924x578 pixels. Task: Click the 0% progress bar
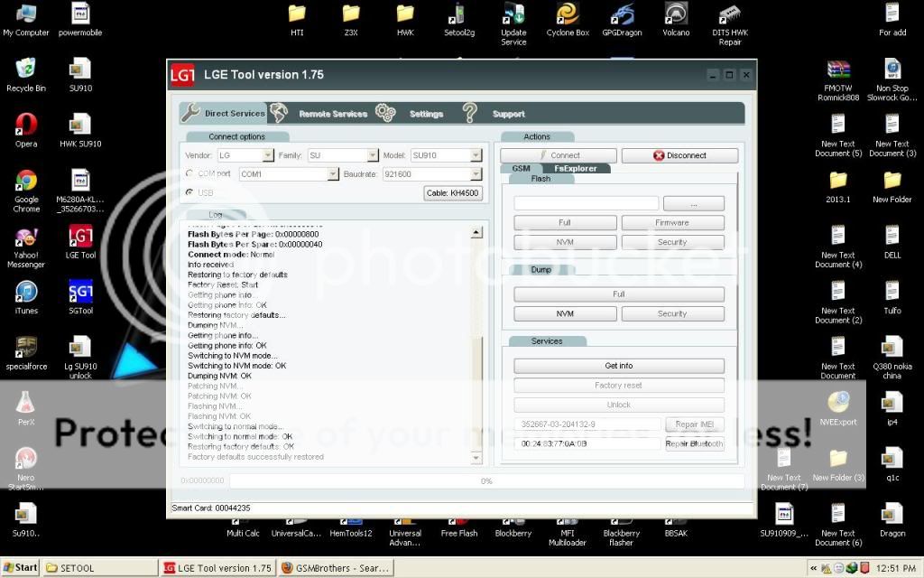coord(486,481)
